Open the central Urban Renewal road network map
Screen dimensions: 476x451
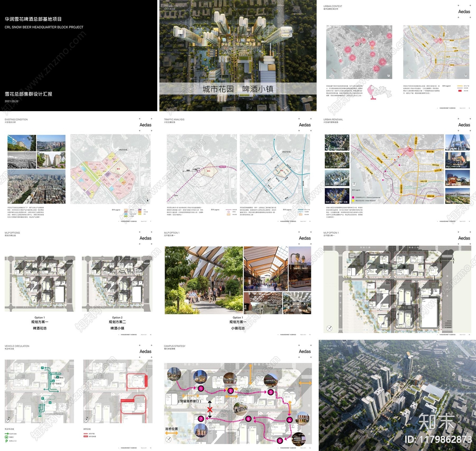397,169
